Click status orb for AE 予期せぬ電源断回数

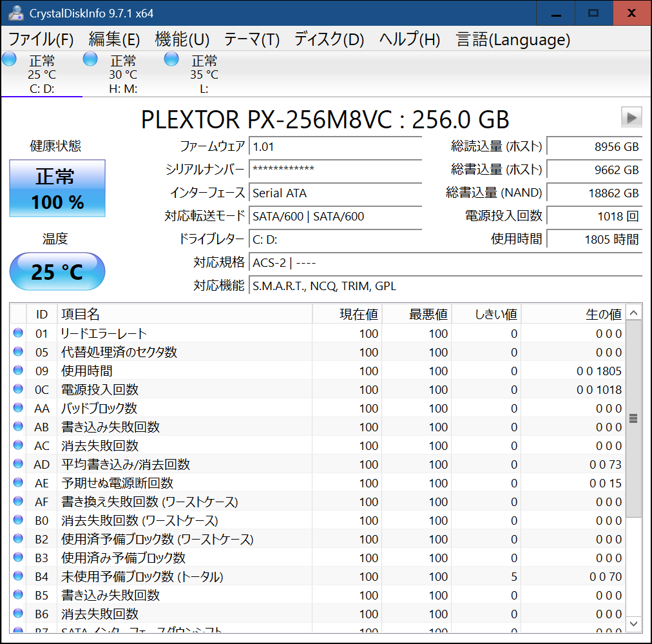18,483
